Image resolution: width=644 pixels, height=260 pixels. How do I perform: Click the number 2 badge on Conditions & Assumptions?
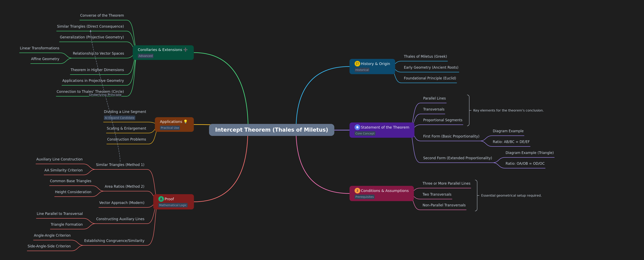[357, 191]
